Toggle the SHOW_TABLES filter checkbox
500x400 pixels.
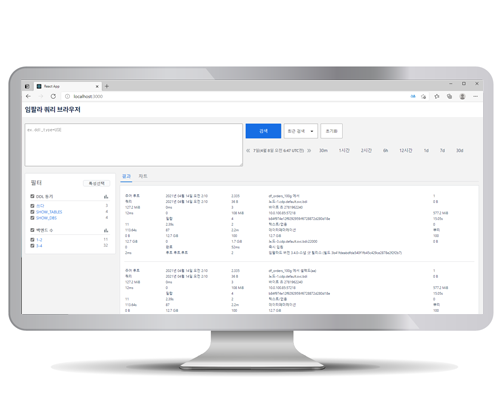point(32,212)
